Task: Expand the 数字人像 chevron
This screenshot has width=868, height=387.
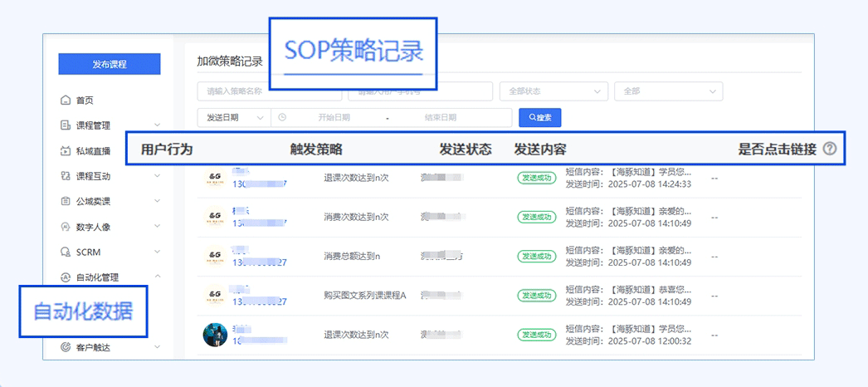Action: pos(157,227)
